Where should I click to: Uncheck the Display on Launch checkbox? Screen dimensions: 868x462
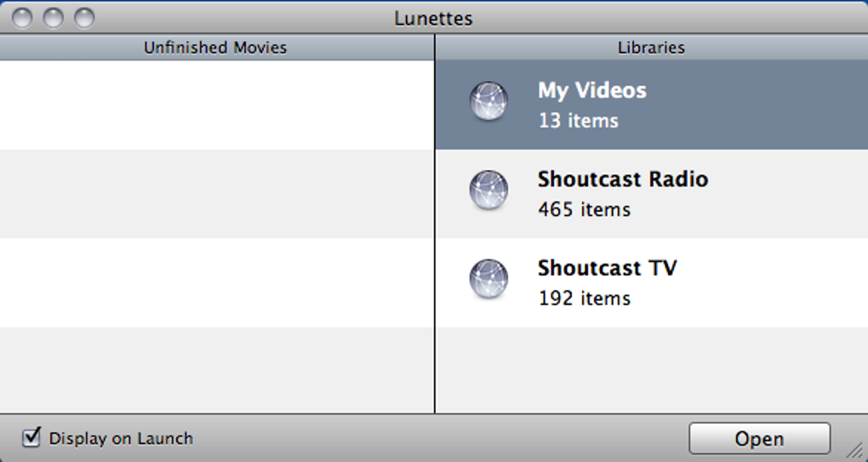click(x=32, y=437)
